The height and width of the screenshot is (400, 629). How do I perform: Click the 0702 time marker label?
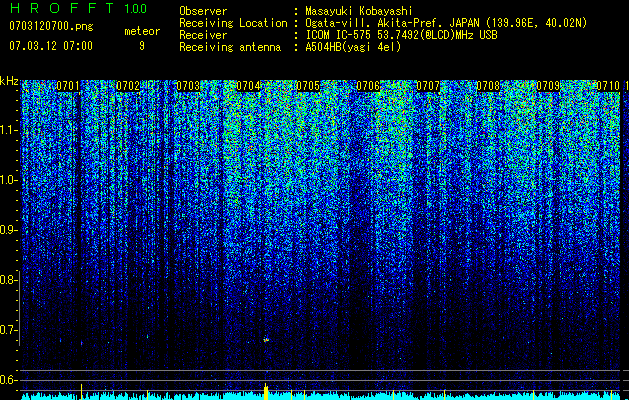click(128, 86)
